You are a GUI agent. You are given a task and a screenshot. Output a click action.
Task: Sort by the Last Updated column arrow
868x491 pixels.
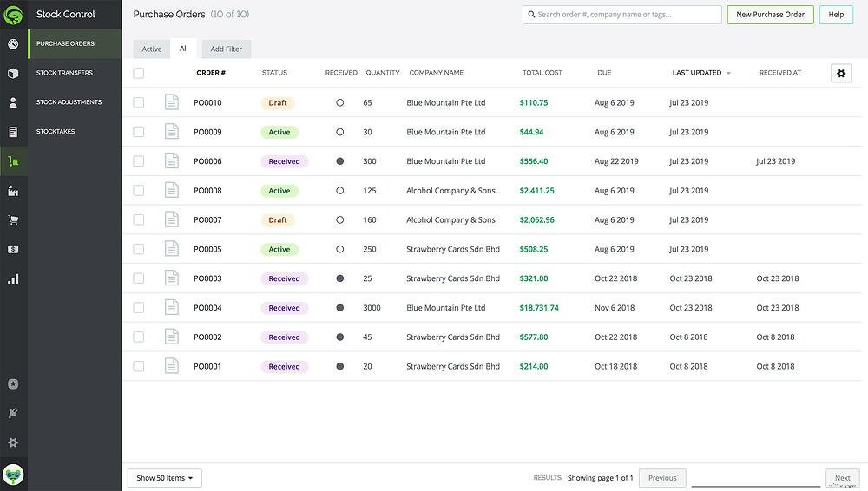coord(728,74)
